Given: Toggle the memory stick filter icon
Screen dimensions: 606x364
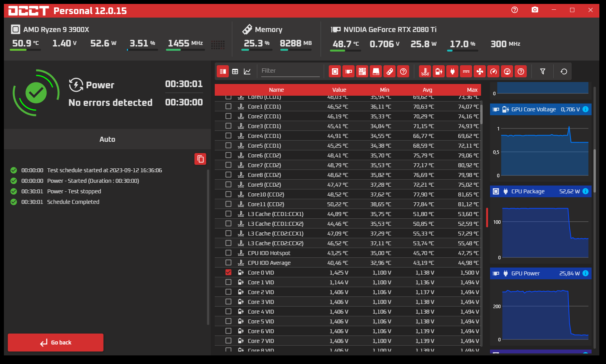Looking at the screenshot, I should pyautogui.click(x=390, y=71).
